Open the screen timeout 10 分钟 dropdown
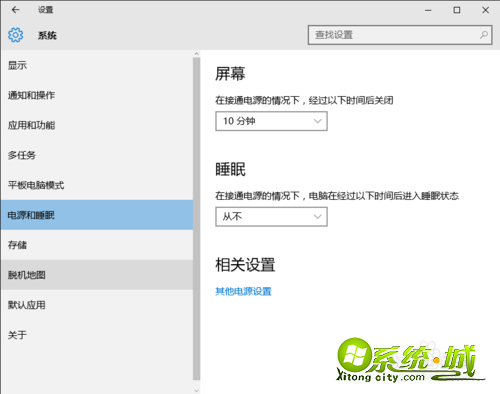This screenshot has width=500, height=394. (x=271, y=121)
